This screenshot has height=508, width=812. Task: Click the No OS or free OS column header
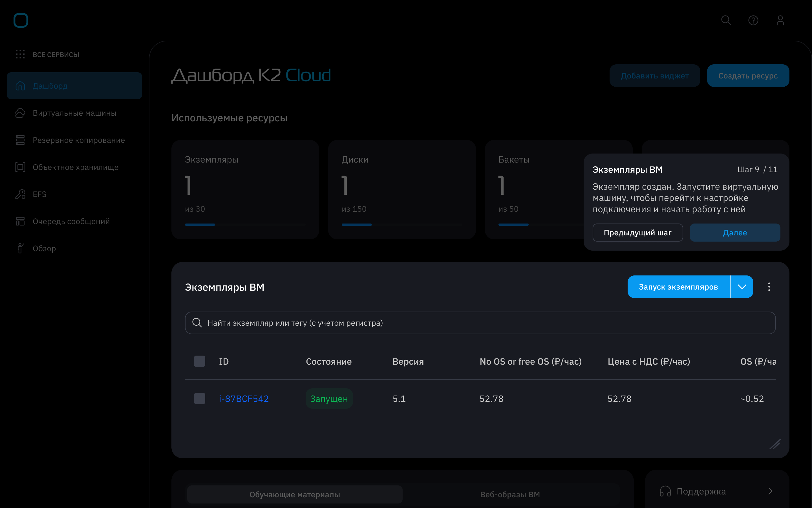531,362
